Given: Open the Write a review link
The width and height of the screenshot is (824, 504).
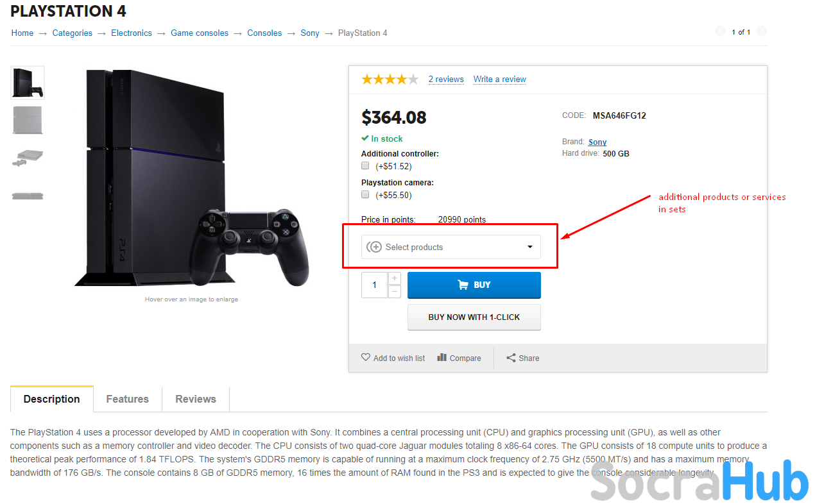Looking at the screenshot, I should pos(500,79).
